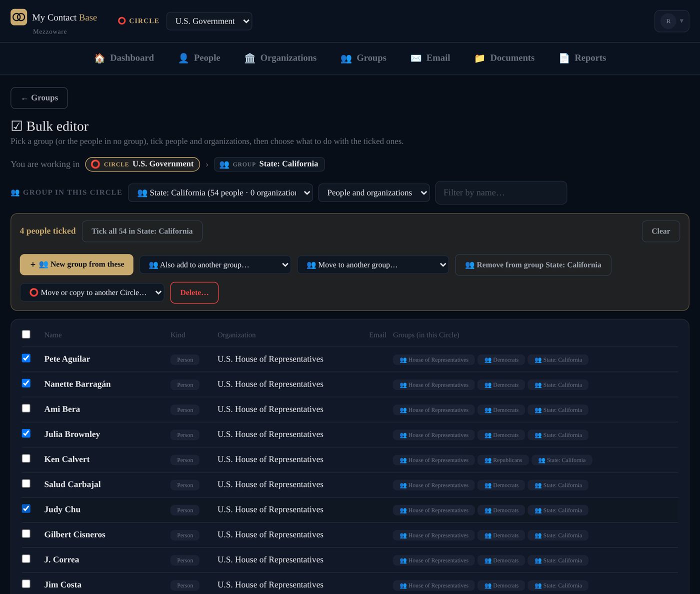Click the name Nanette Barragán
Screen dimensions: 700x594
(77, 384)
